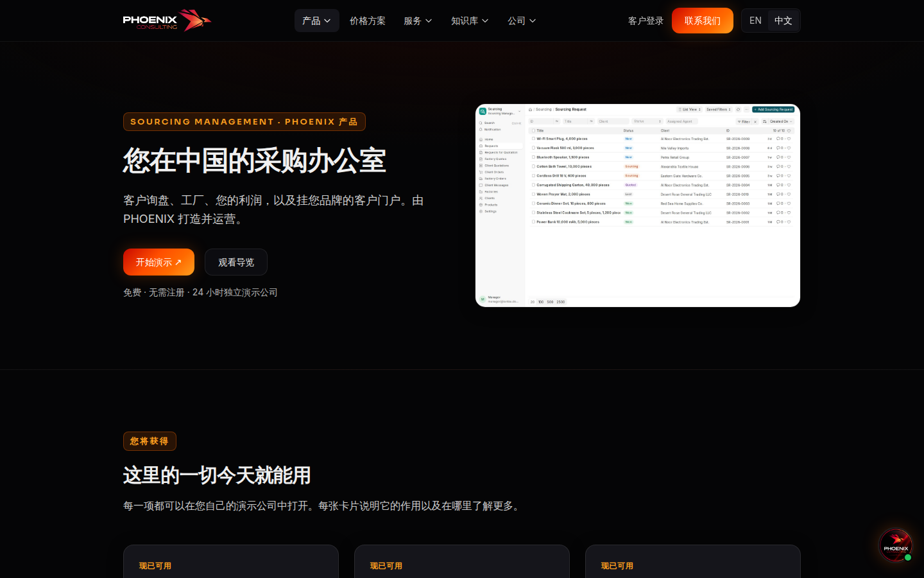
Task: Click the Products icon in the preview sidebar
Action: [x=481, y=205]
